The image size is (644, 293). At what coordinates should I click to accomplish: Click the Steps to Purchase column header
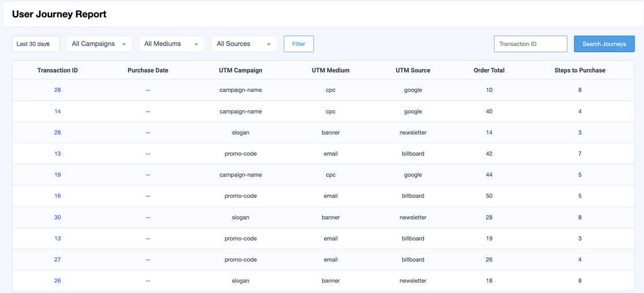pyautogui.click(x=580, y=70)
